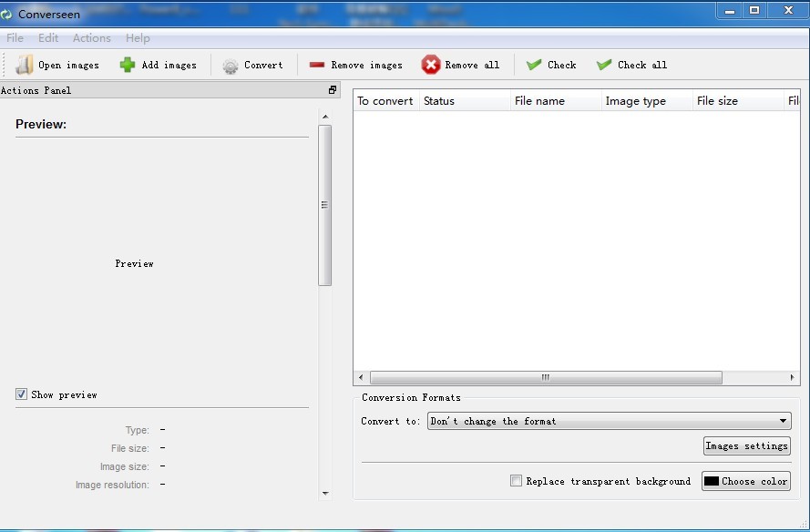Click the image list scroll right arrow
The image size is (810, 532).
[x=792, y=377]
